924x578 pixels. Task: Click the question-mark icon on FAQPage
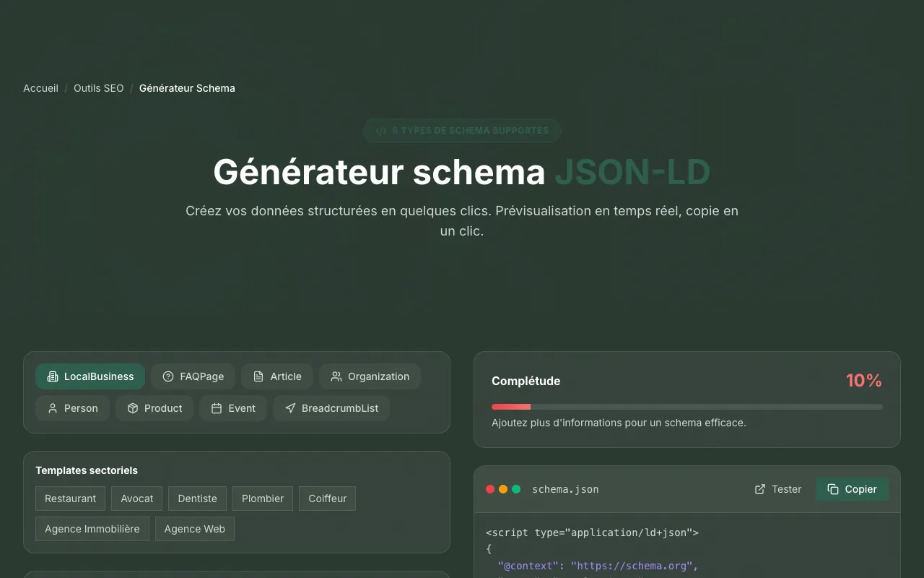(x=168, y=376)
